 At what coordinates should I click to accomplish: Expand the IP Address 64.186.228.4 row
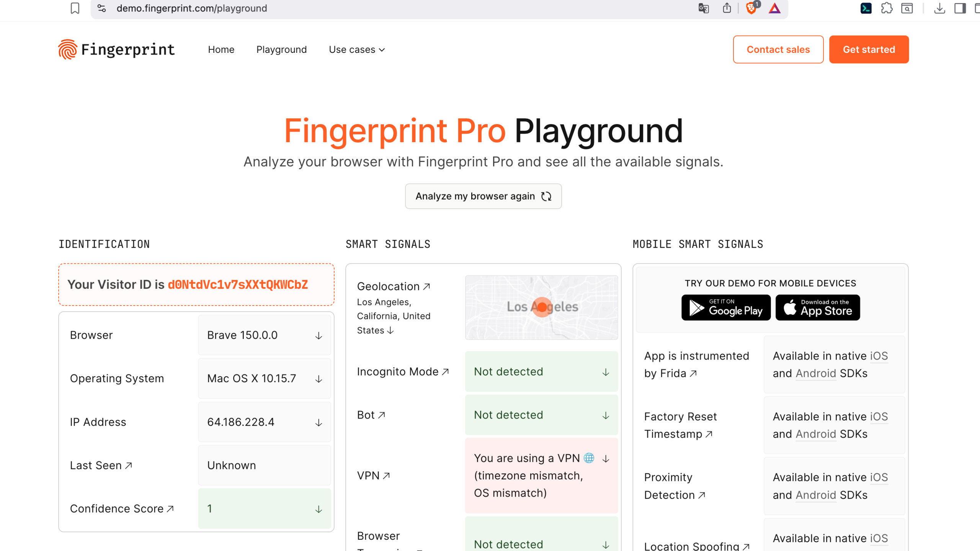(x=264, y=422)
